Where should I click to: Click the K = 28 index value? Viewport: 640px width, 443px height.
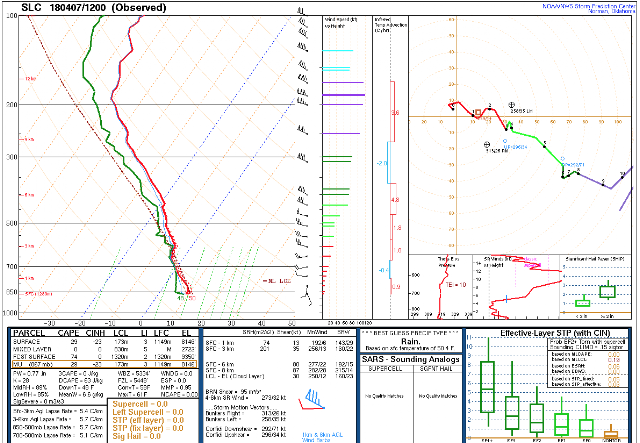pos(23,381)
